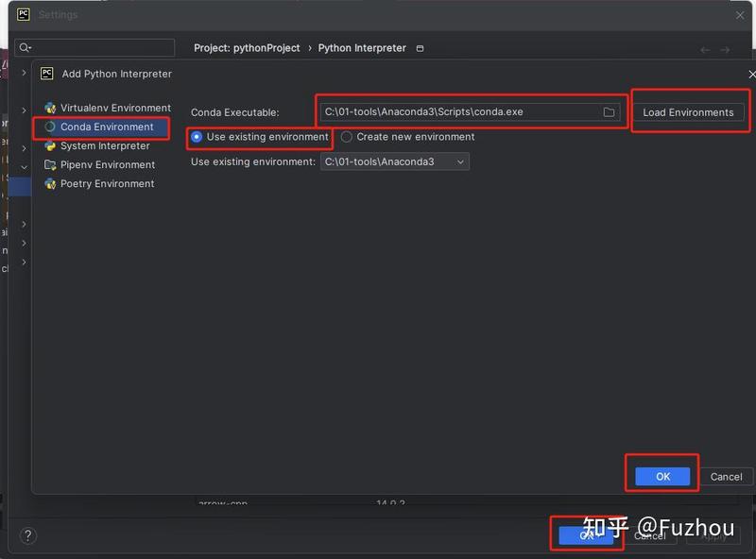Click the Poetry Environment icon
The width and height of the screenshot is (756, 559).
50,183
